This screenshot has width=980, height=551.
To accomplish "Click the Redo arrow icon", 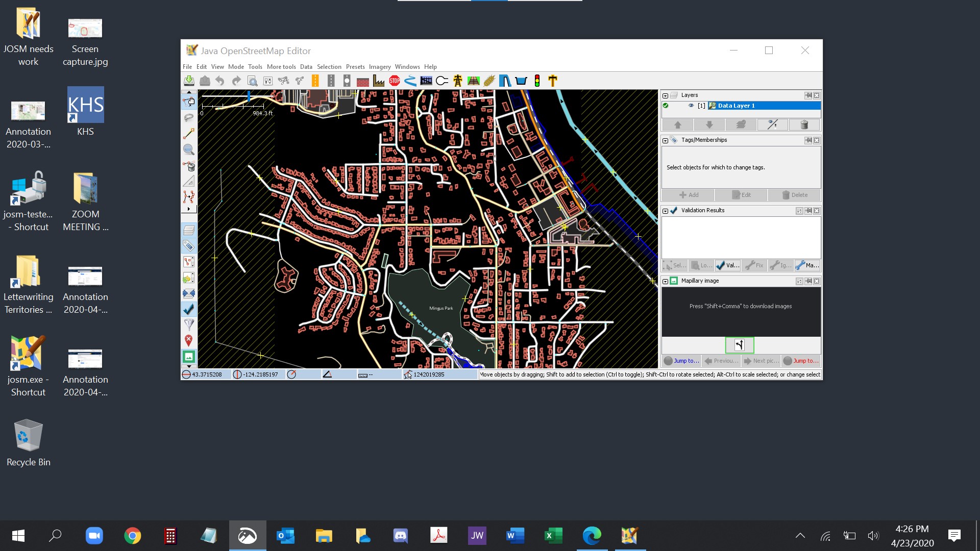I will (236, 81).
